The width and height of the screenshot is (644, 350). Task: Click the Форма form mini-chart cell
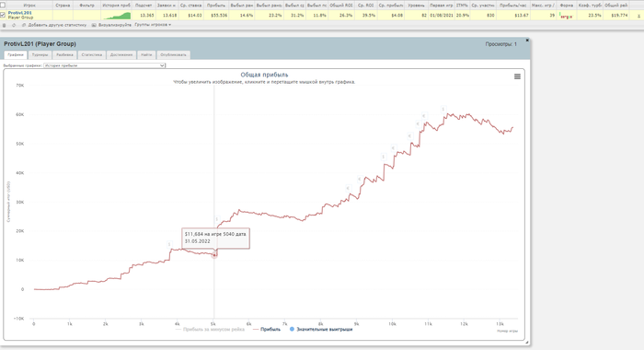tap(566, 16)
